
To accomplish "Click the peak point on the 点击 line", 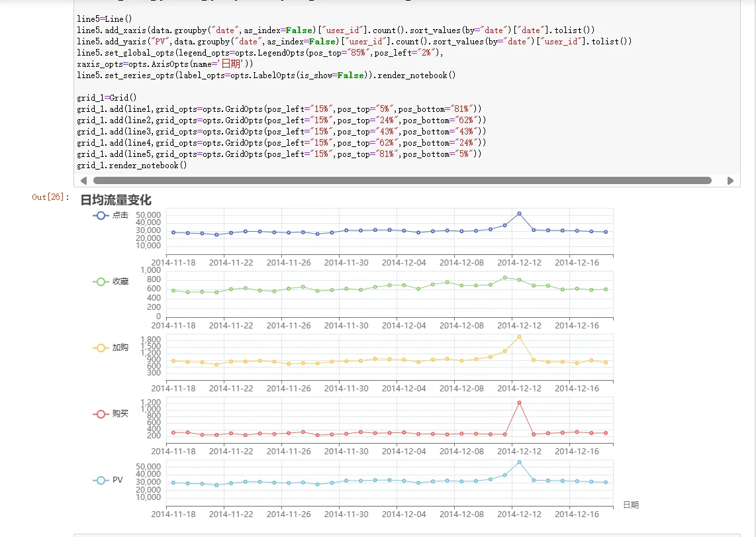I will (519, 214).
